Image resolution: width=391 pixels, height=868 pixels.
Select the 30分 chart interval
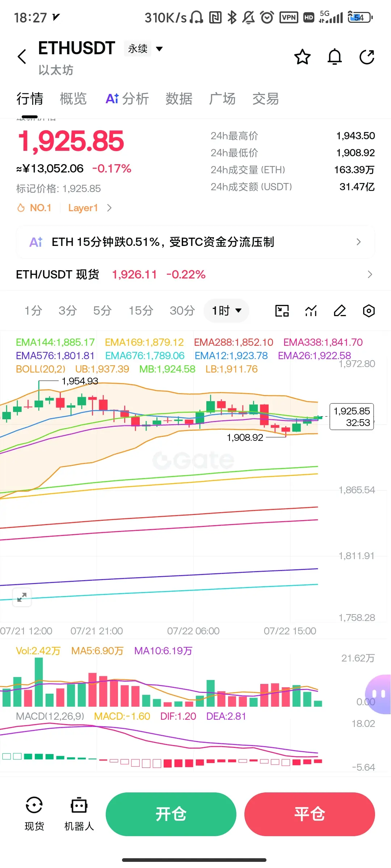coord(182,310)
